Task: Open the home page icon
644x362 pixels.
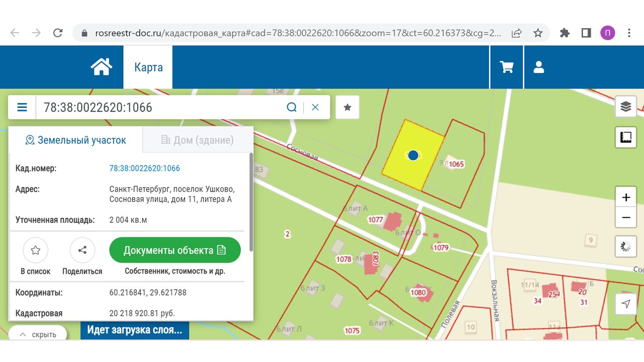Action: pos(101,67)
